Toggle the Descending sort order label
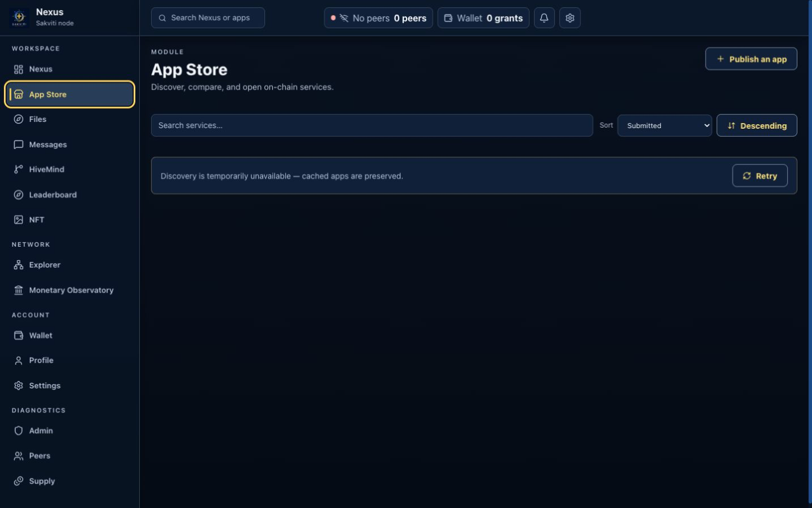 [x=764, y=126]
